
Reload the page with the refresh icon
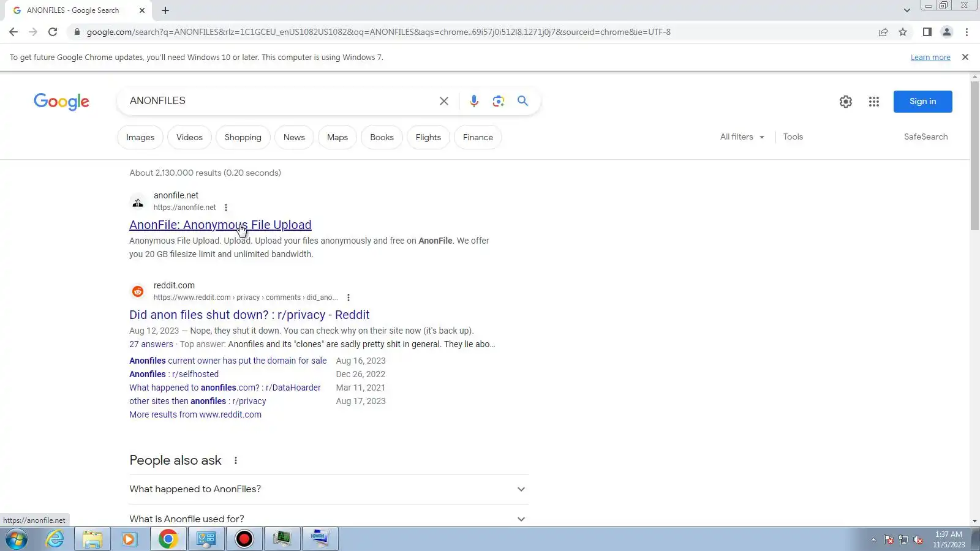pos(53,32)
